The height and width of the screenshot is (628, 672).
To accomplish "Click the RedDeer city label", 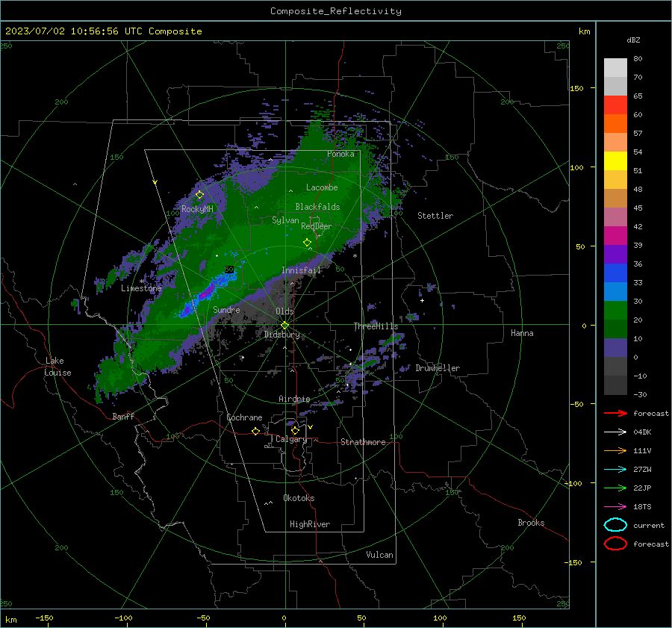I will click(x=317, y=226).
